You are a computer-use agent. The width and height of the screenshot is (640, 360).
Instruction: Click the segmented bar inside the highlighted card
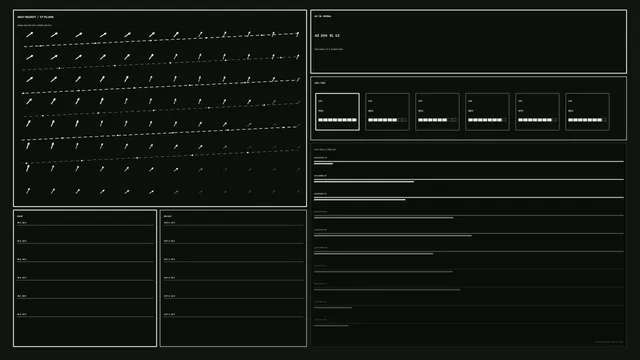click(x=338, y=120)
